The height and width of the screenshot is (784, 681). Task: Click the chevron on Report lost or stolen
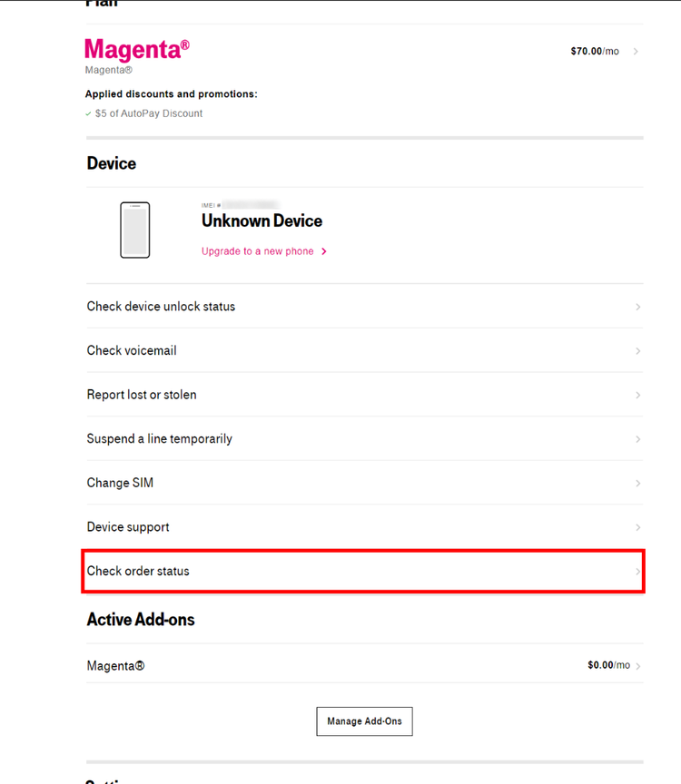pos(638,395)
